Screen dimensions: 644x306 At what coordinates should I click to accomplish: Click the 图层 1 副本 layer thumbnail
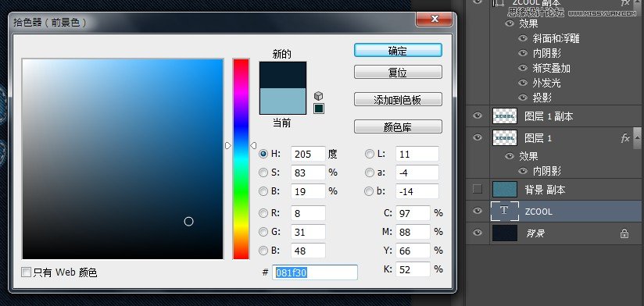pyautogui.click(x=504, y=116)
